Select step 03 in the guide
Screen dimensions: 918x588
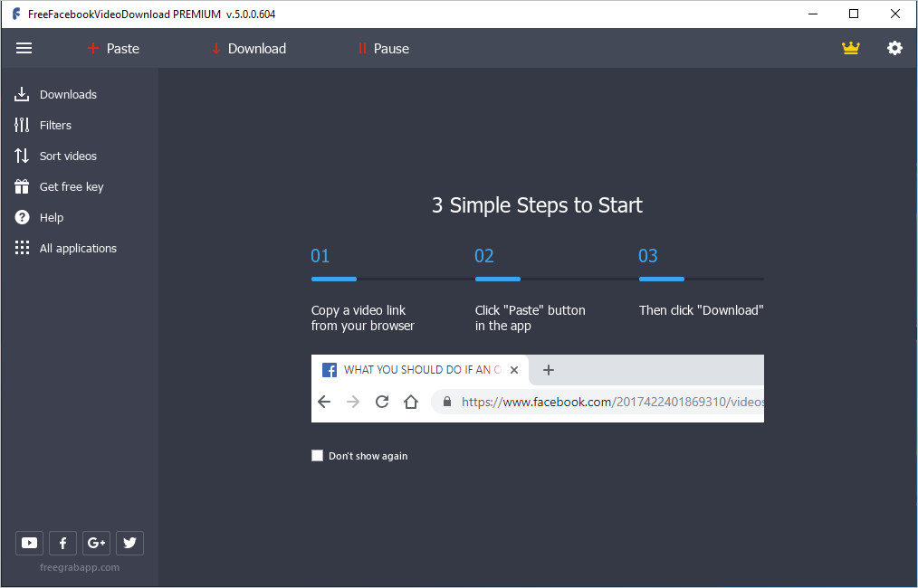648,256
